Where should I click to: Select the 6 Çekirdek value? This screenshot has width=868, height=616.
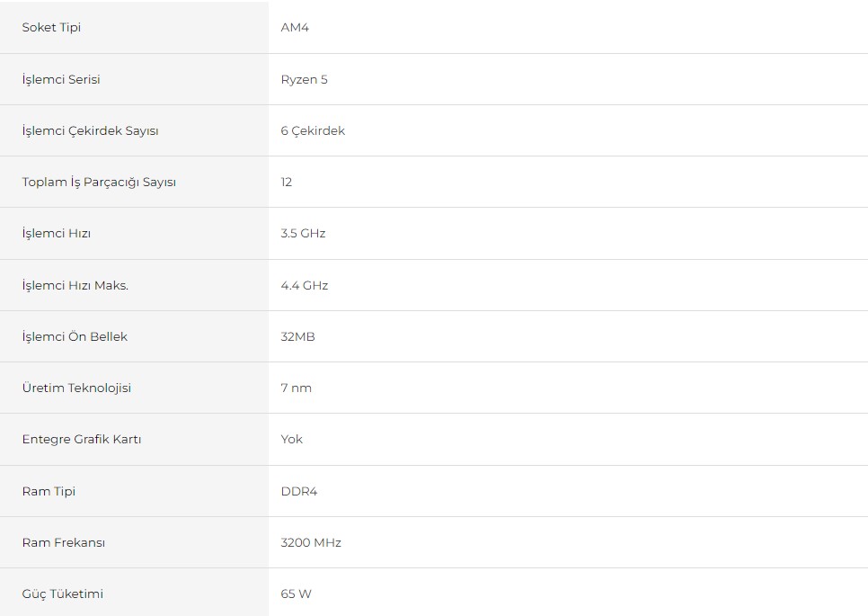click(x=313, y=130)
